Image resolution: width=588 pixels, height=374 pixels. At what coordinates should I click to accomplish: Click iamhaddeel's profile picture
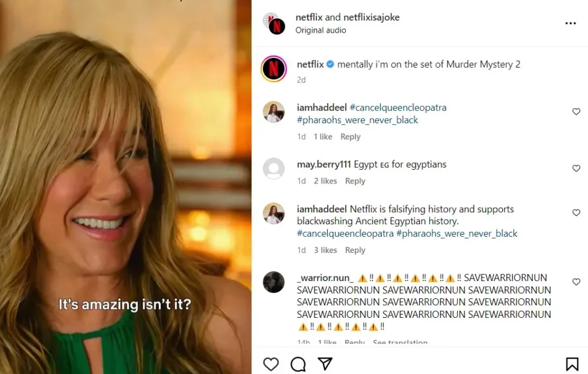point(274,112)
